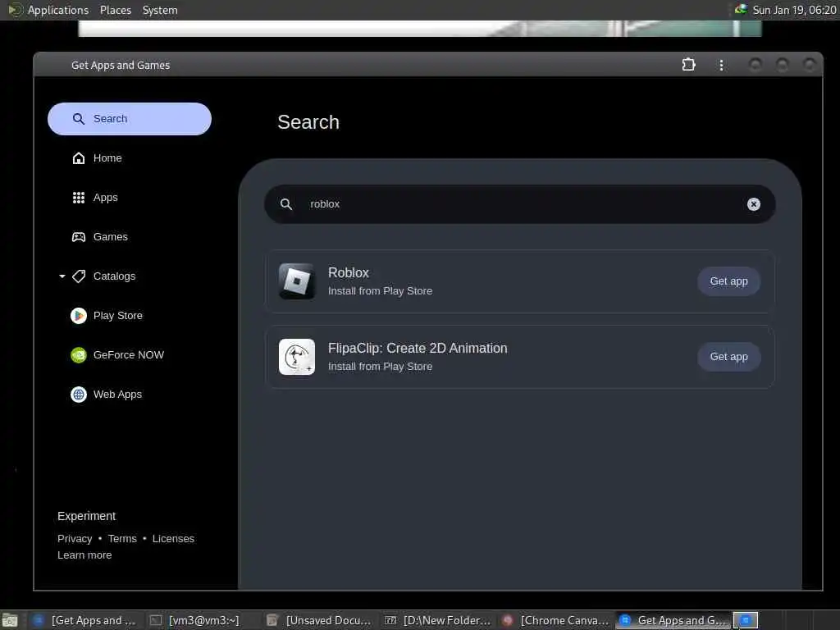Click the network tray icon near clock

(741, 10)
